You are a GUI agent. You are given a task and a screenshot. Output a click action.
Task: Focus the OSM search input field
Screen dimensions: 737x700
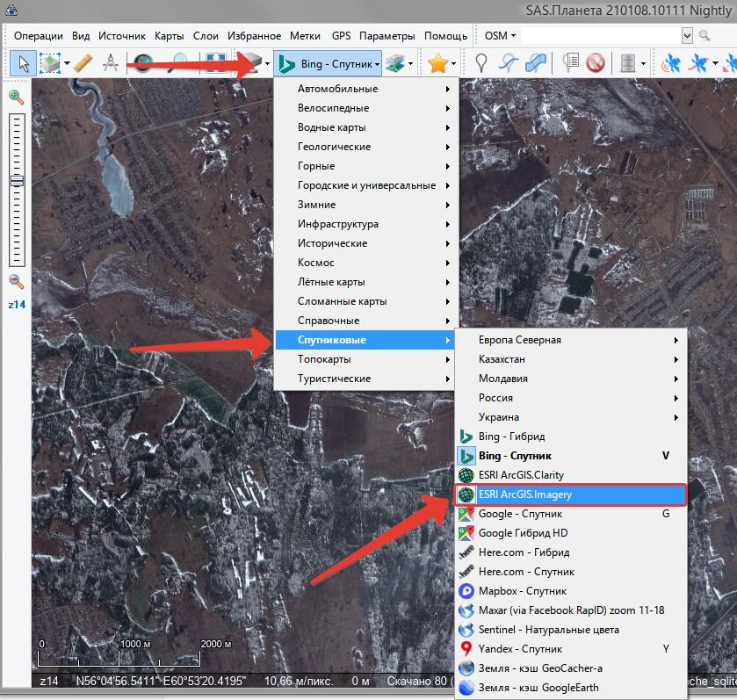[601, 36]
